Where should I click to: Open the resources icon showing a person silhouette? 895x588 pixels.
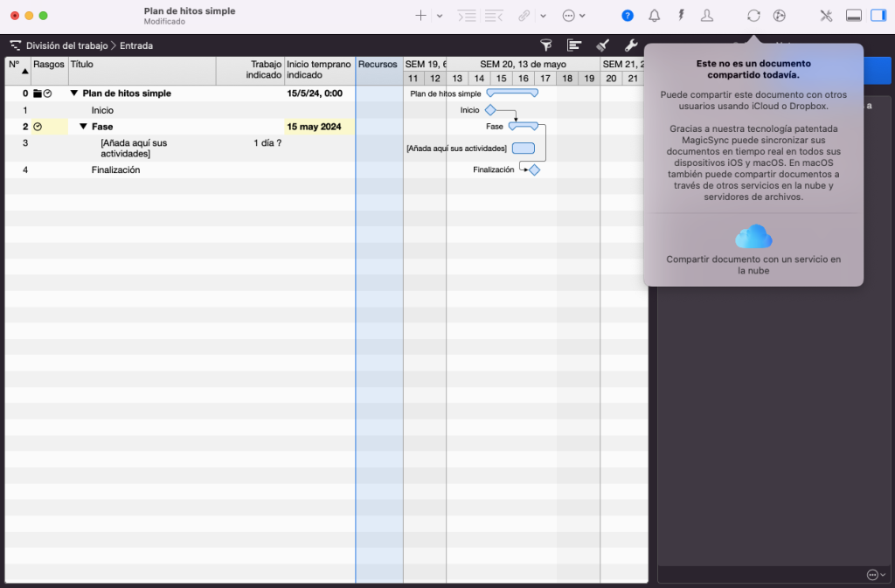click(706, 15)
